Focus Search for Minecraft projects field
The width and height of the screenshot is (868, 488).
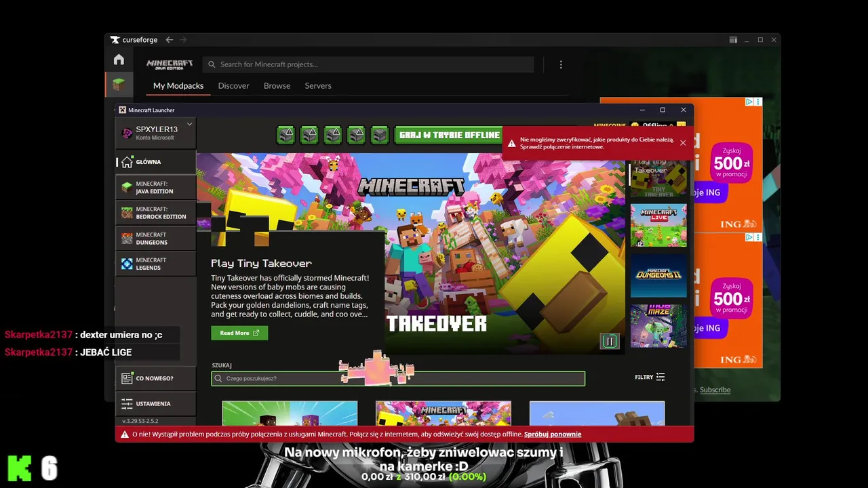point(368,64)
